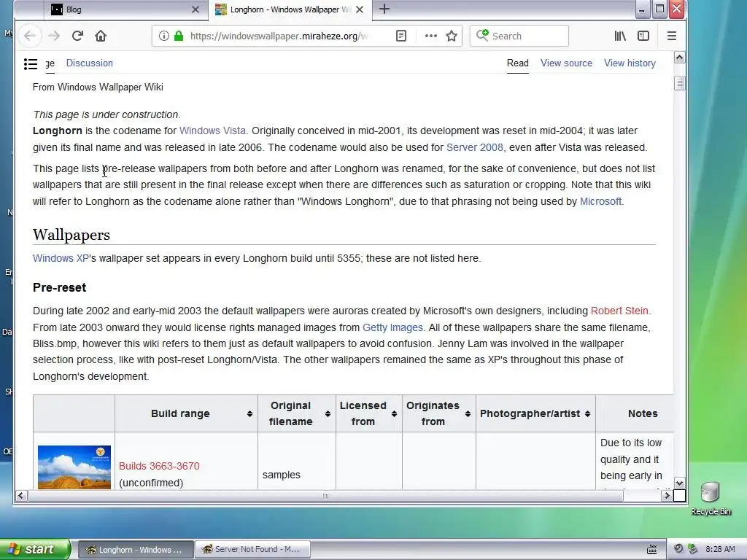The height and width of the screenshot is (560, 747).
Task: Click in the Search box
Action: click(519, 36)
